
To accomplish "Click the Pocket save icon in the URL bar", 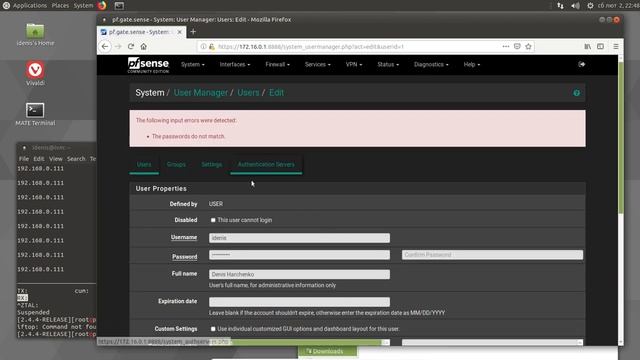I will (517, 47).
